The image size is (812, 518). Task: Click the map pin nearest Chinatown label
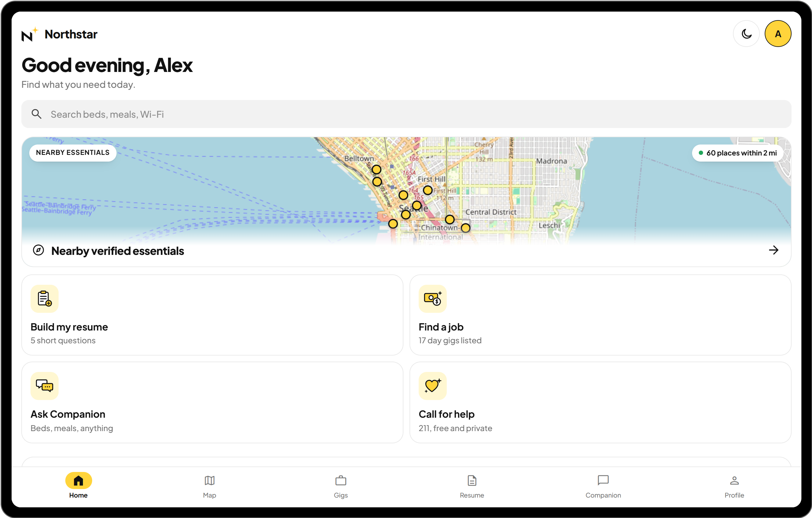[465, 228]
